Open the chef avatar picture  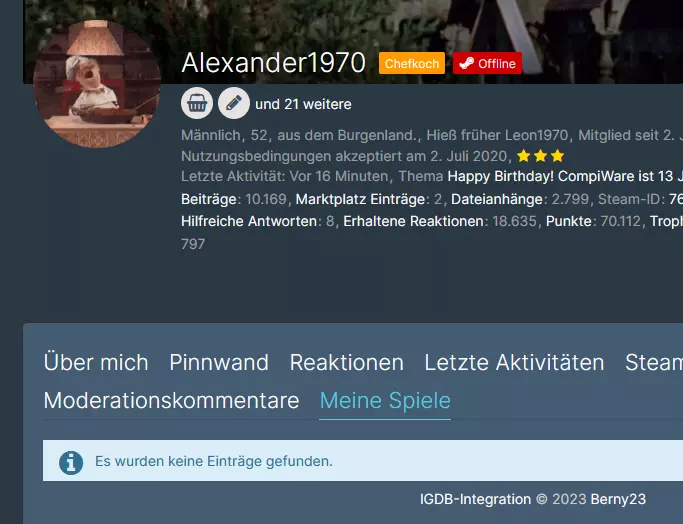pyautogui.click(x=97, y=84)
